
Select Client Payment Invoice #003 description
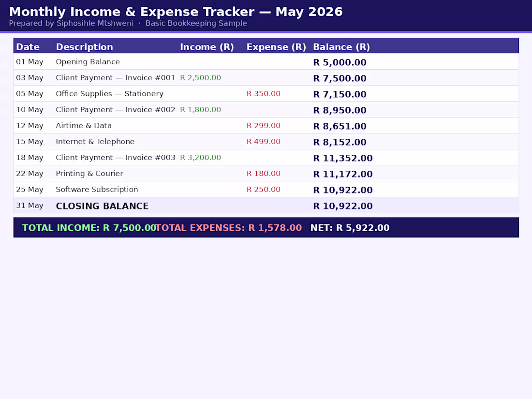pos(116,158)
